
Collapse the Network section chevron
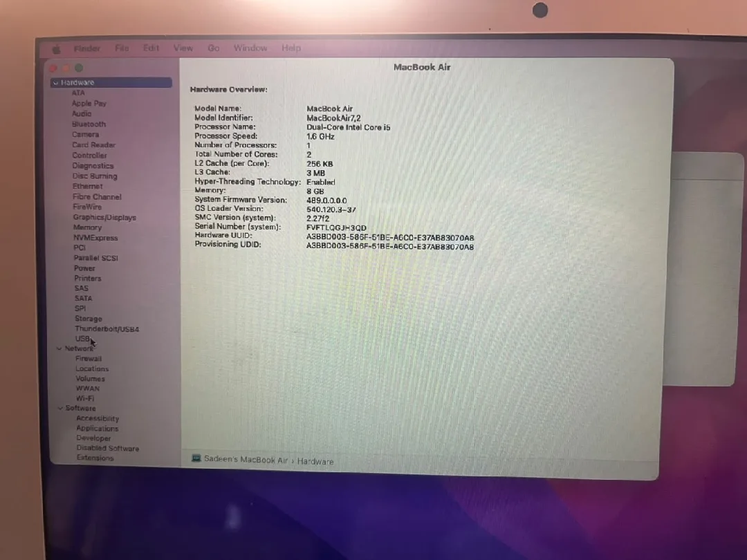59,348
